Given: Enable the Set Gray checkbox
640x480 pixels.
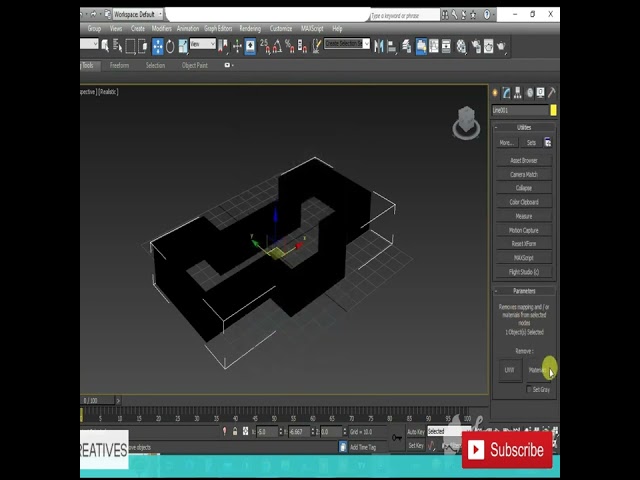Looking at the screenshot, I should click(529, 389).
